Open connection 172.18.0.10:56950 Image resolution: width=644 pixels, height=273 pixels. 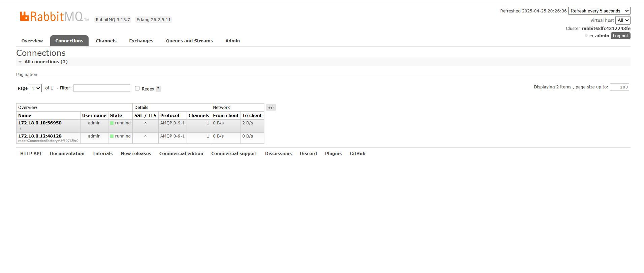click(x=40, y=123)
